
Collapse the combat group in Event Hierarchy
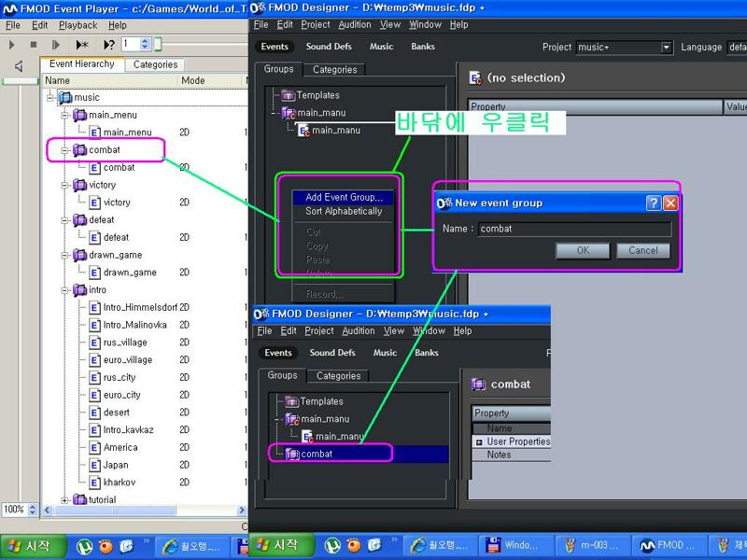click(x=64, y=150)
